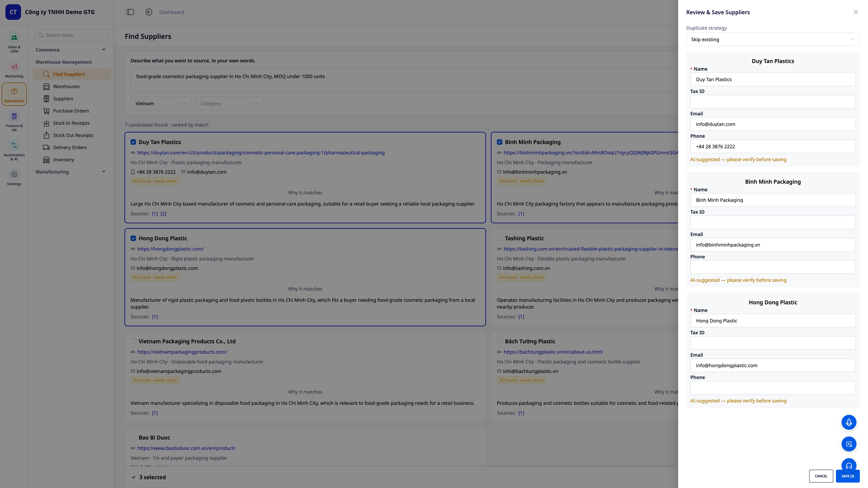This screenshot has width=868, height=488.
Task: Uncheck the Duy Tan Plastics checkbox
Action: (x=133, y=142)
